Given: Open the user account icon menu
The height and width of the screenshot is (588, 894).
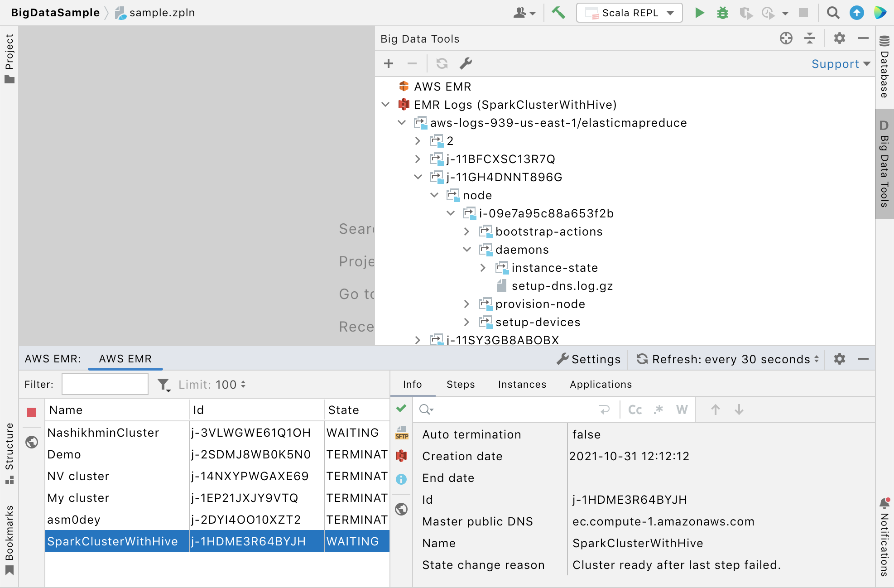Looking at the screenshot, I should [x=524, y=13].
